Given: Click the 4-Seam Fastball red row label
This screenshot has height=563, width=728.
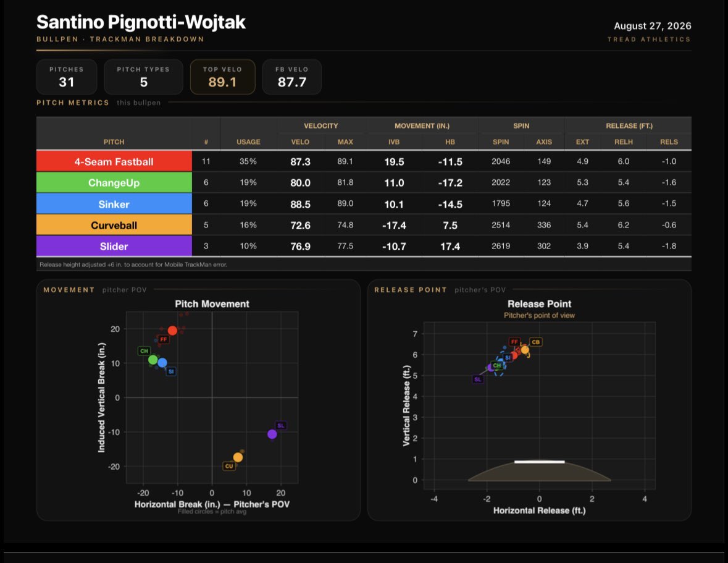Looking at the screenshot, I should click(x=114, y=162).
